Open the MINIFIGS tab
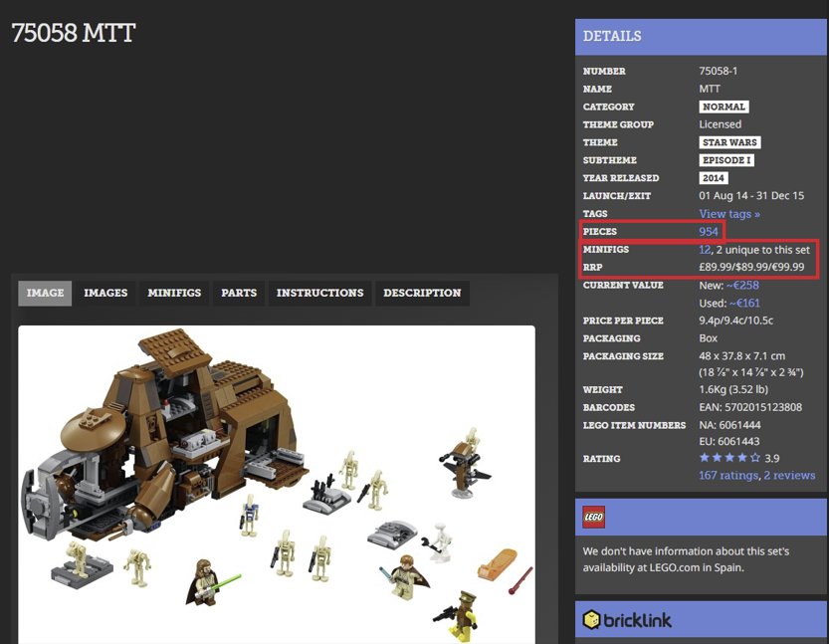The image size is (829, 644). pos(174,293)
